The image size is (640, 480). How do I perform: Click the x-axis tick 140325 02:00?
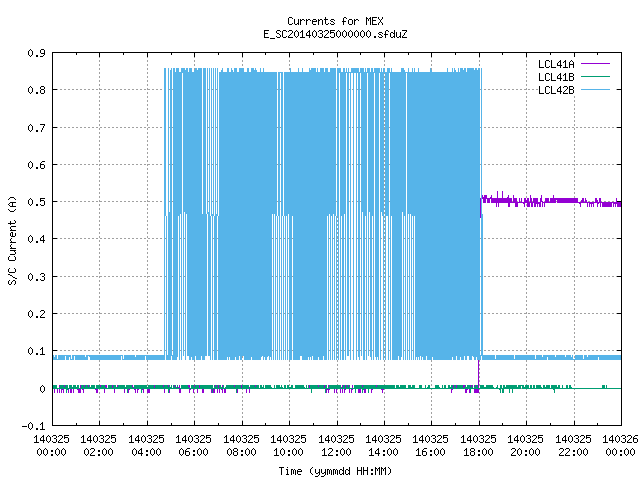tap(98, 446)
